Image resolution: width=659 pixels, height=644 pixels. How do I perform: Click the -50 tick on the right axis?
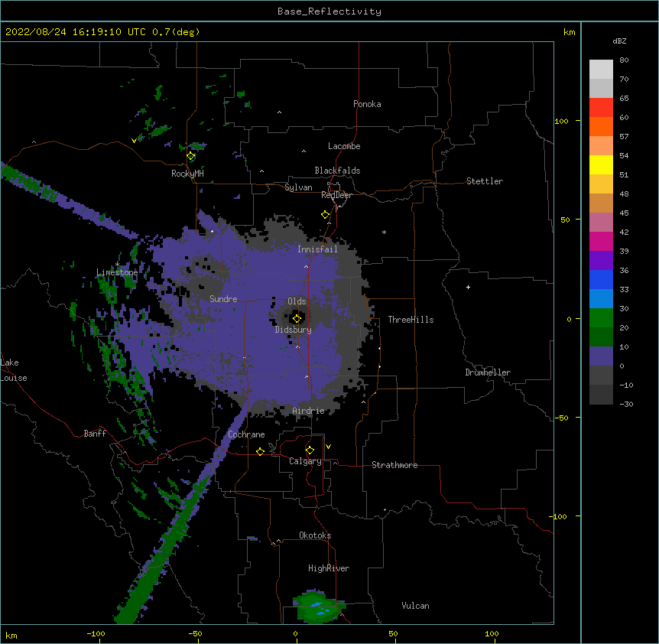click(x=561, y=418)
